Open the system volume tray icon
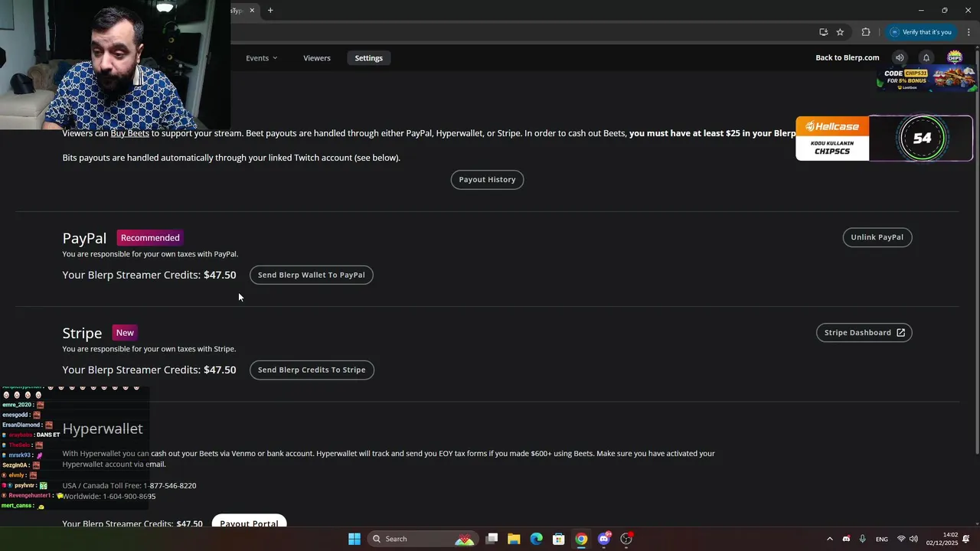Screen dimensions: 980x551 [913, 539]
